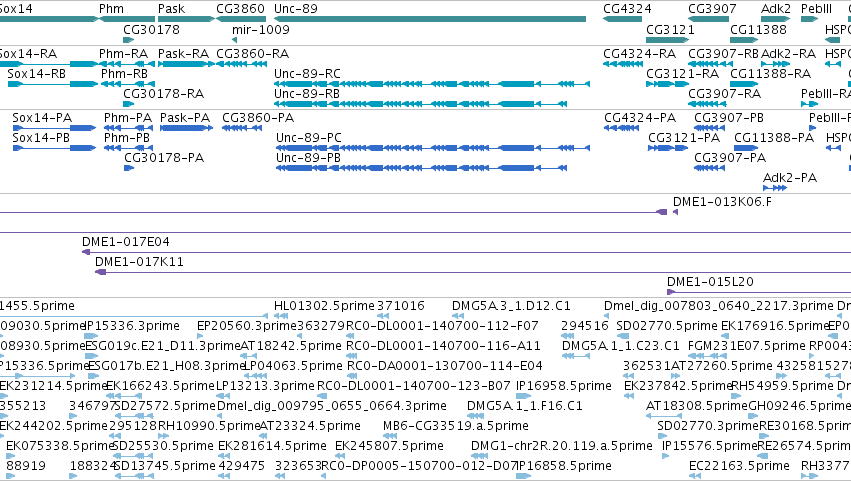Open the CG3907-RA transcript label
The width and height of the screenshot is (851, 481).
pos(725,94)
